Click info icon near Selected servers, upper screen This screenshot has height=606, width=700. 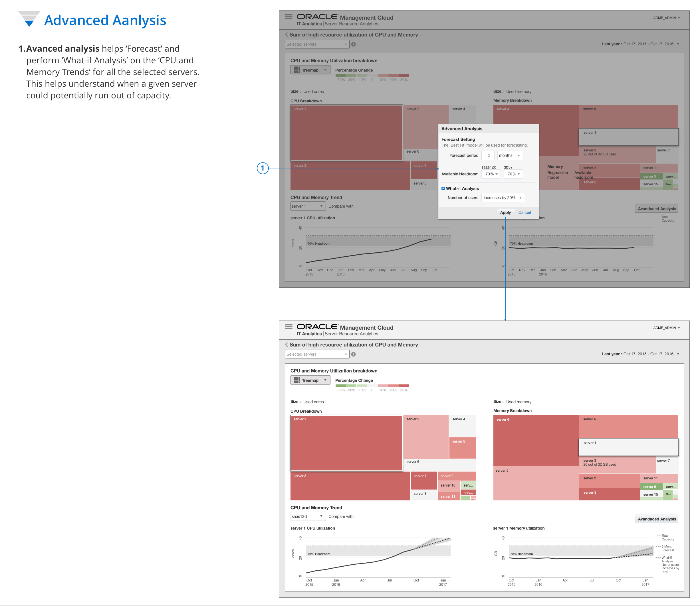tap(353, 44)
